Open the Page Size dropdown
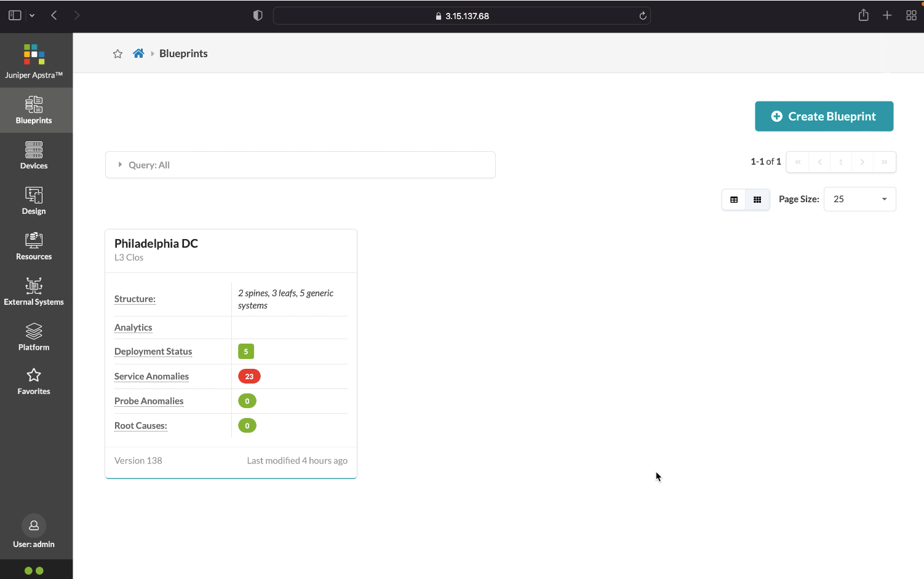This screenshot has width=924, height=579. point(859,199)
